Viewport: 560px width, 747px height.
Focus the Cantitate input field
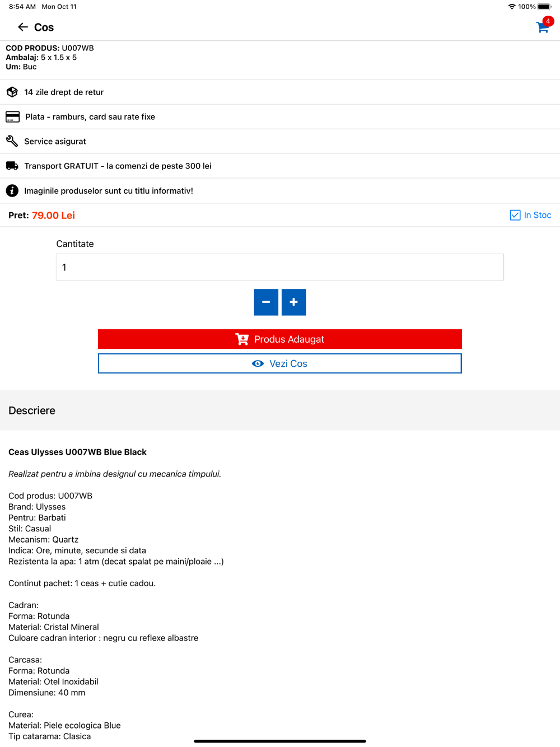point(280,267)
